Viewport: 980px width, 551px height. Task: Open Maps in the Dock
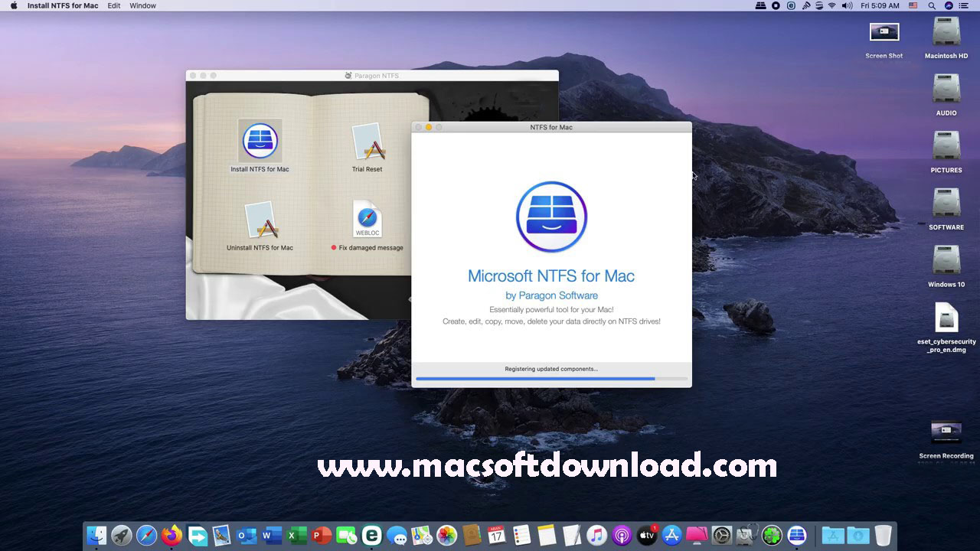[x=421, y=535]
